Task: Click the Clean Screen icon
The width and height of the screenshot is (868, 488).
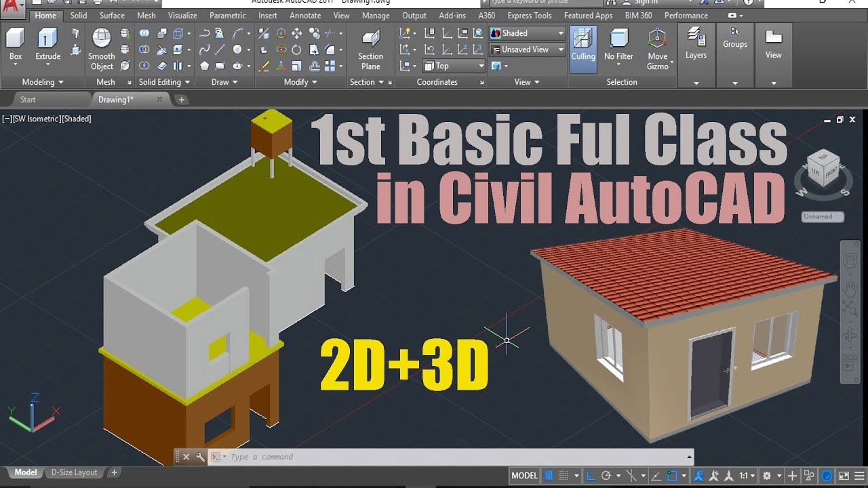Action: point(843,476)
